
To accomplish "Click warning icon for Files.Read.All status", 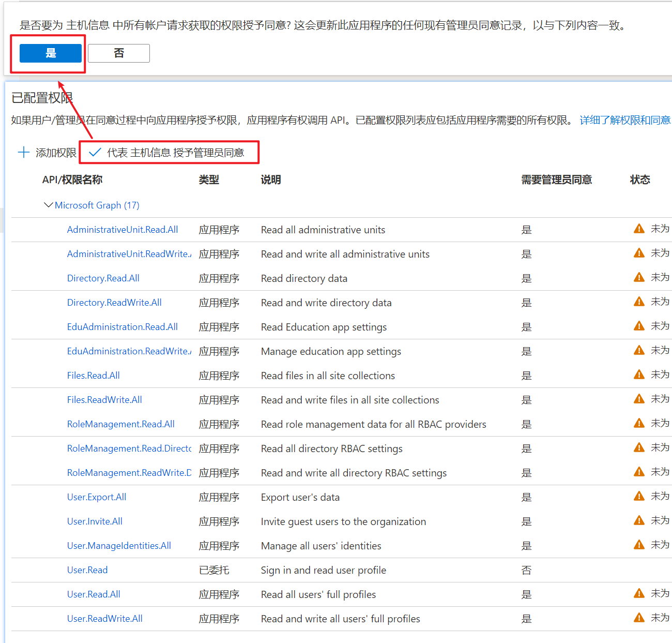I will pos(639,374).
